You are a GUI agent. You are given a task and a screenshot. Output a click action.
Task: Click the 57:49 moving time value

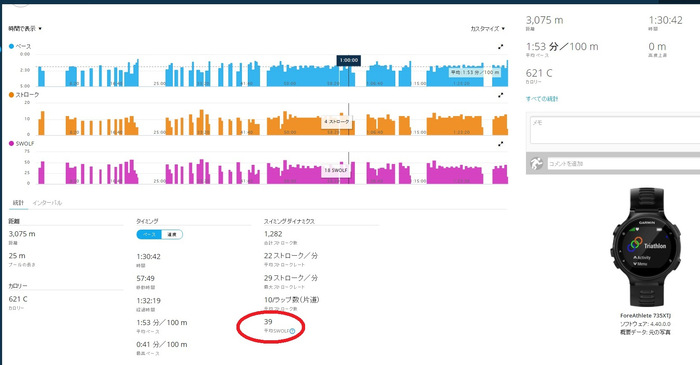pos(146,278)
